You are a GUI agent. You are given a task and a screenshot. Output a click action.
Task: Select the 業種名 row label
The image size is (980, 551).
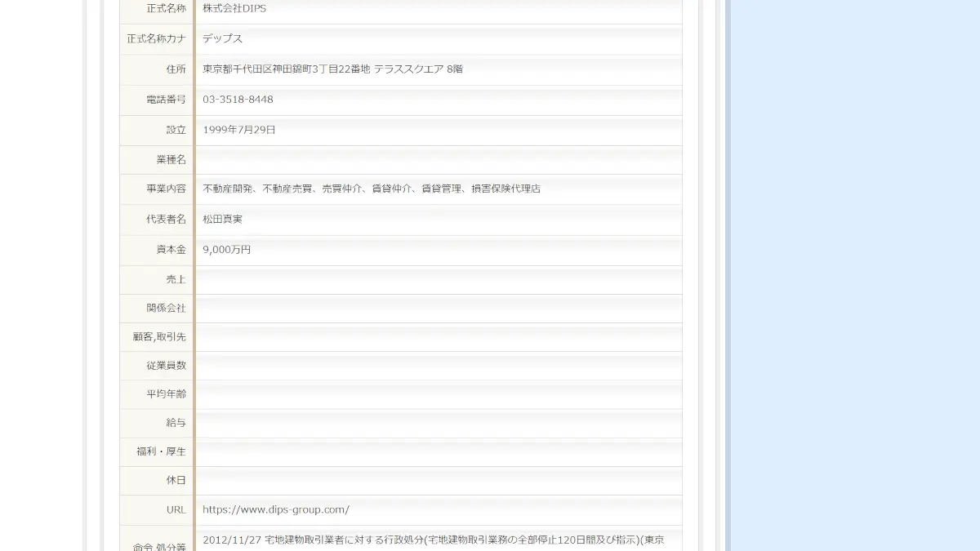(x=171, y=160)
